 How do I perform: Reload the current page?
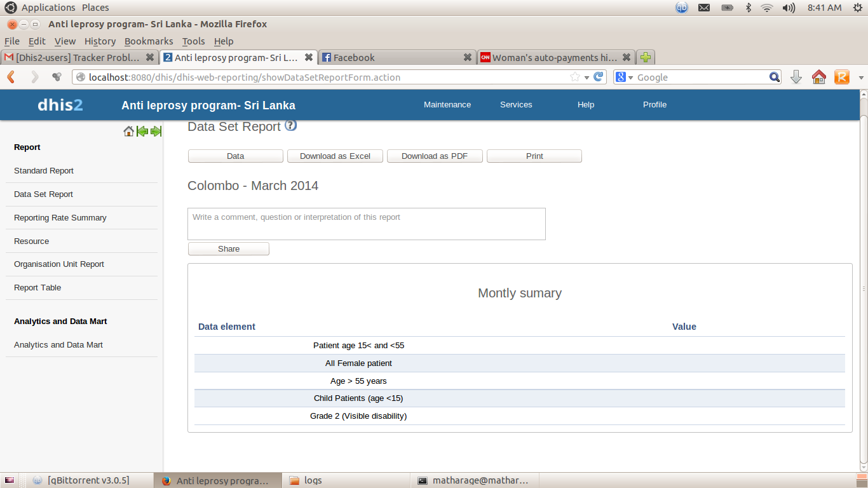pyautogui.click(x=599, y=77)
